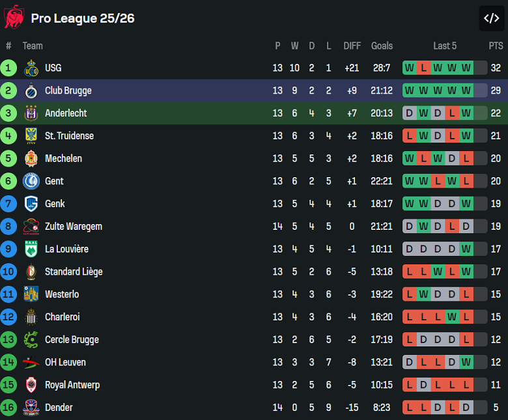This screenshot has width=508, height=420.
Task: Sort table by PTS column header
Action: 496,46
